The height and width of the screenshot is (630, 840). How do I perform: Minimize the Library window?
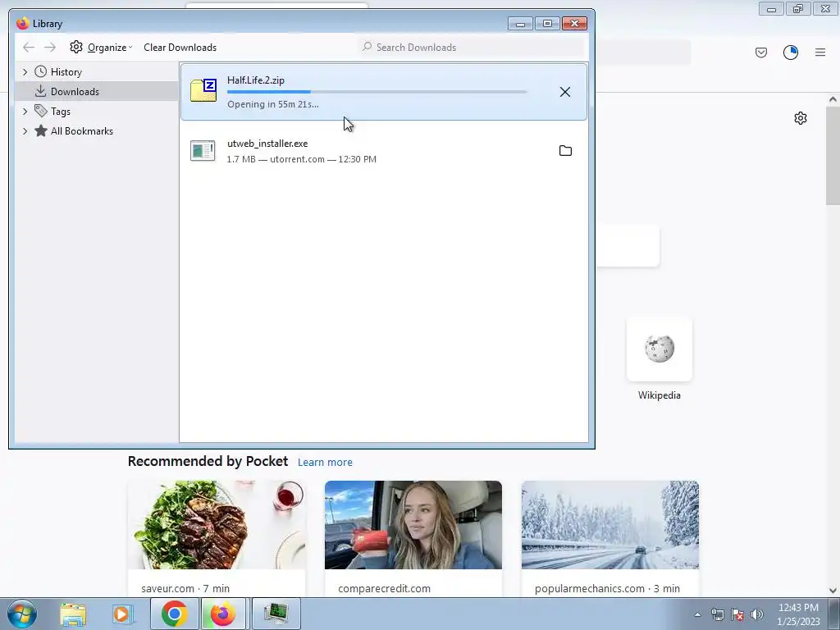[x=520, y=24]
